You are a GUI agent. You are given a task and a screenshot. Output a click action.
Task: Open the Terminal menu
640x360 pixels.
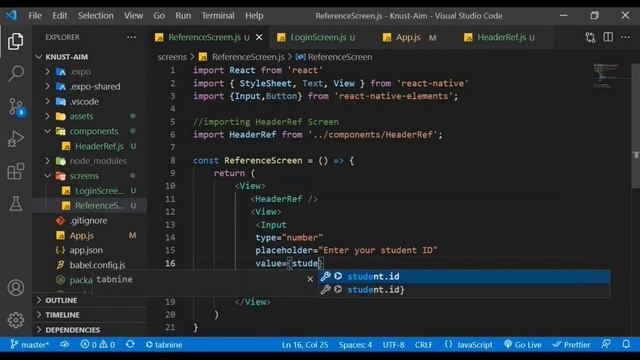tap(218, 16)
